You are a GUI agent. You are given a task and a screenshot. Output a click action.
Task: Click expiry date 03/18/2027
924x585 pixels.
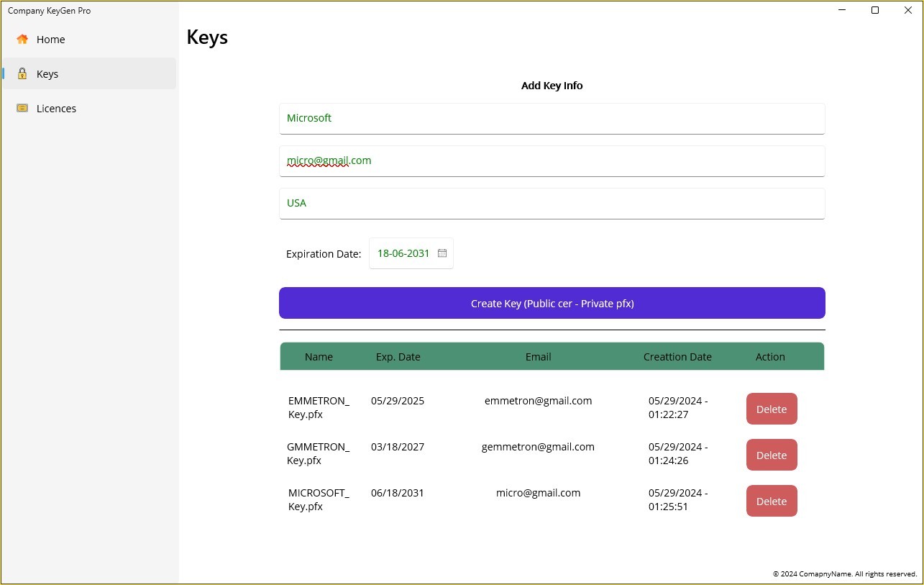[x=398, y=447]
